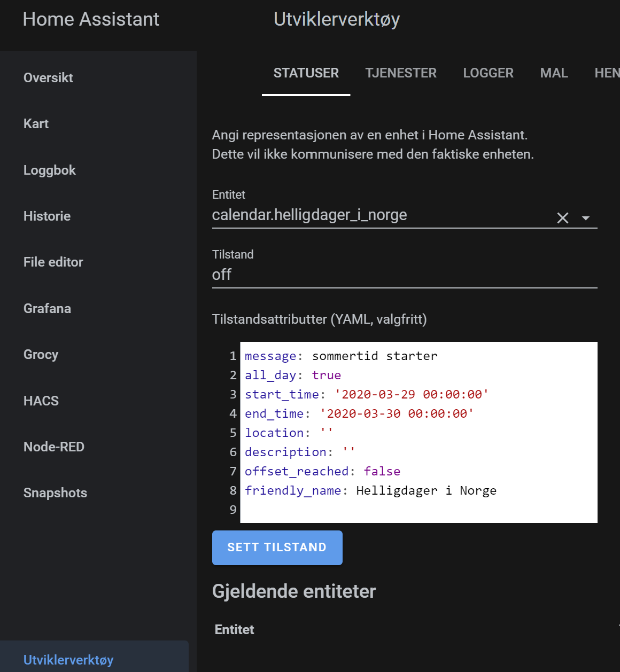620x672 pixels.
Task: Select Utviklerverktøy in the sidebar
Action: (68, 660)
